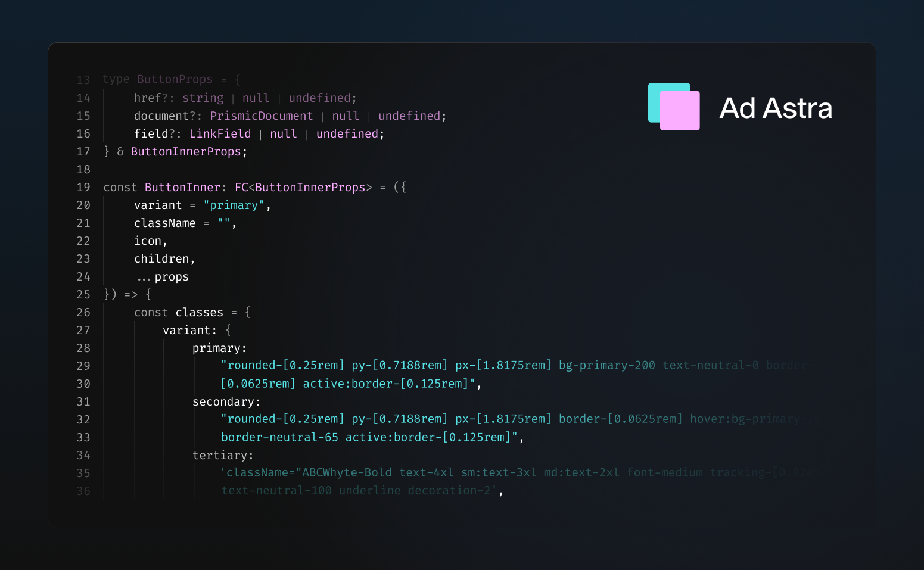Click the 'document?:' property name
The image size is (924, 570).
(x=168, y=116)
